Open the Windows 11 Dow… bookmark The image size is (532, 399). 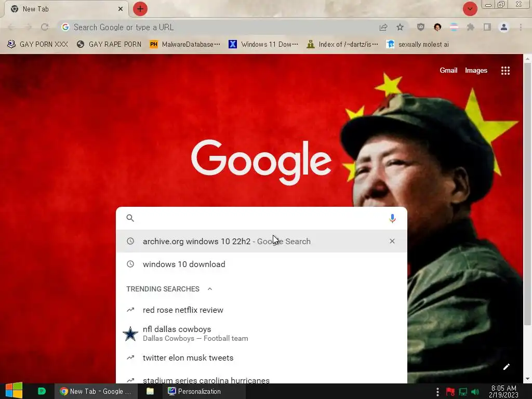pyautogui.click(x=263, y=45)
